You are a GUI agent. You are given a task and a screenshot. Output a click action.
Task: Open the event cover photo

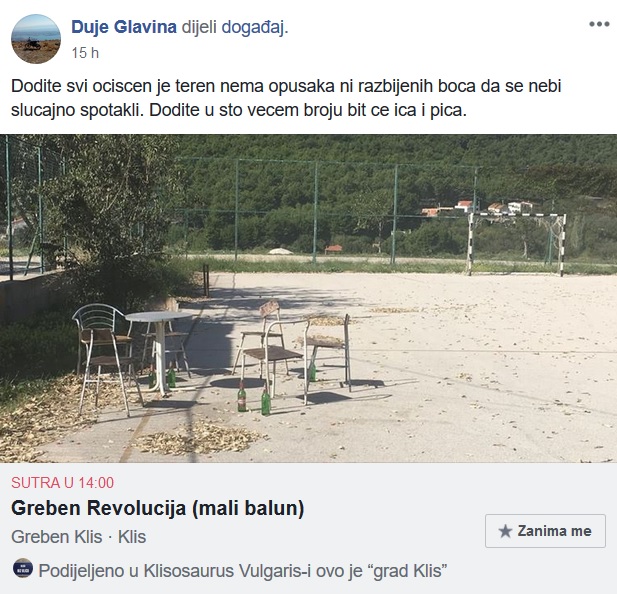pos(308,299)
